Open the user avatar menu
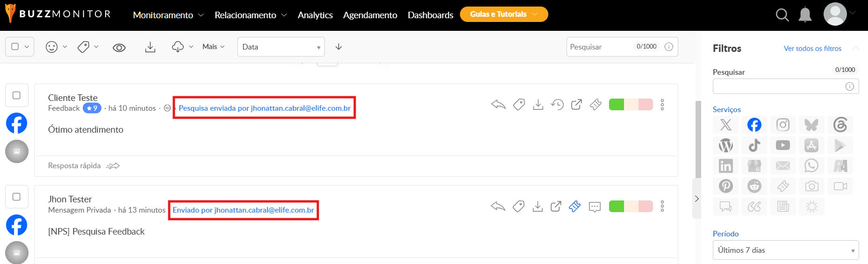 coord(835,14)
